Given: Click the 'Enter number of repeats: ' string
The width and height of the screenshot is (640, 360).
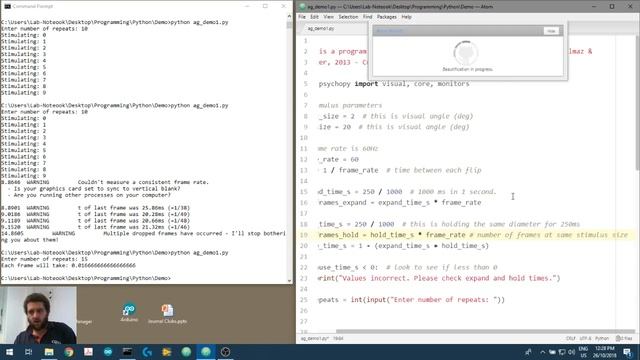Looking at the screenshot, I should tap(445, 300).
